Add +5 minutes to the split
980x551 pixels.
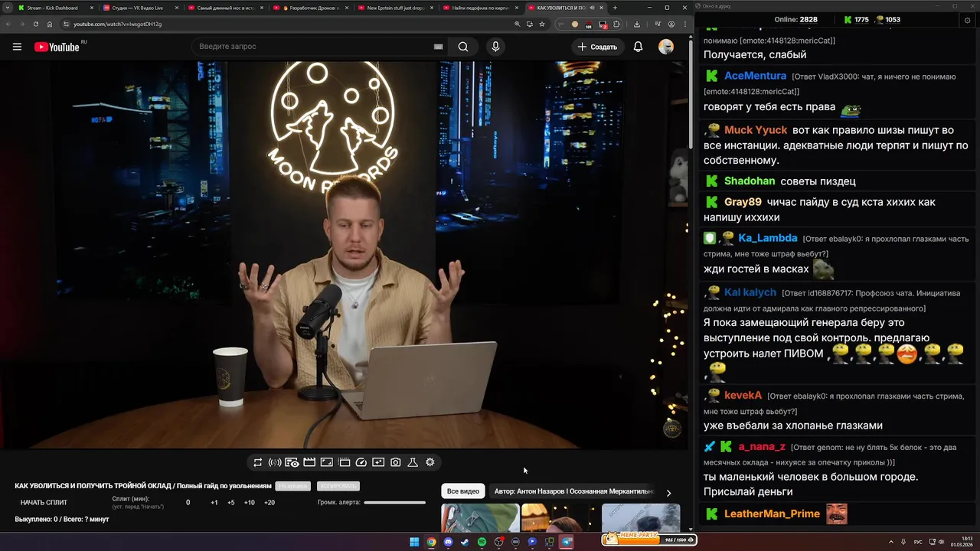coord(231,503)
